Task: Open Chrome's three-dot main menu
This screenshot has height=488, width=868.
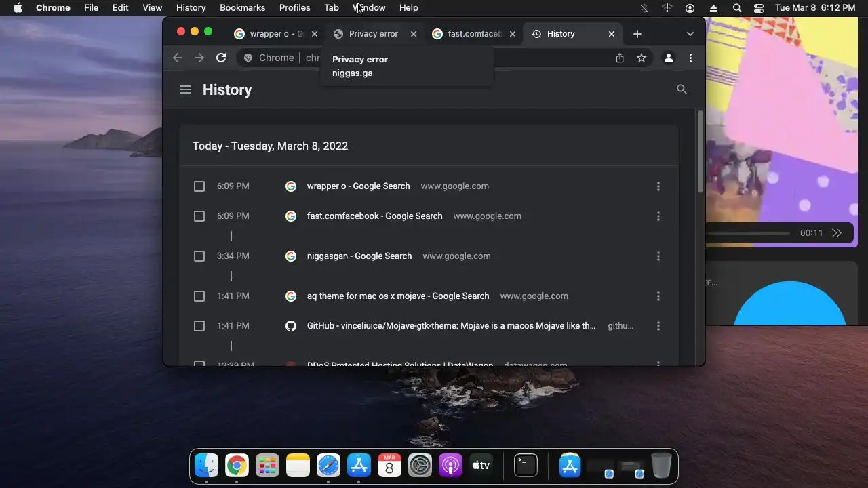Action: pyautogui.click(x=690, y=58)
